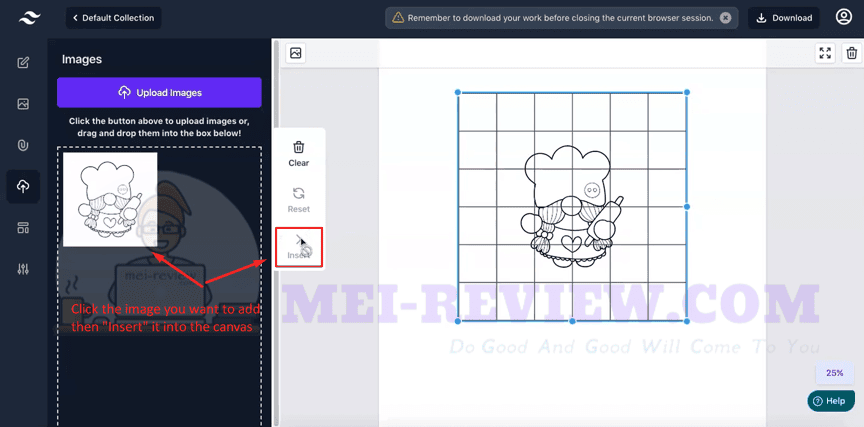Click the 25% zoom level indicator
This screenshot has height=427, width=864.
tap(834, 373)
